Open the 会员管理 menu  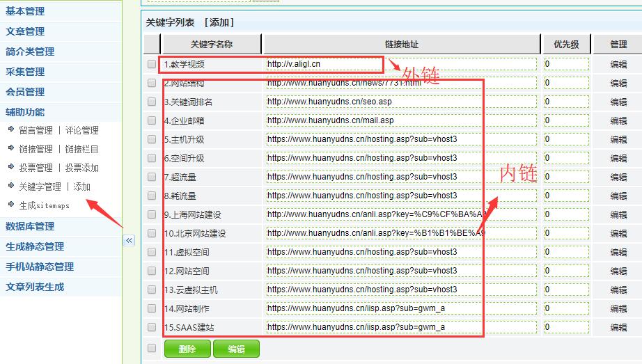coord(25,92)
